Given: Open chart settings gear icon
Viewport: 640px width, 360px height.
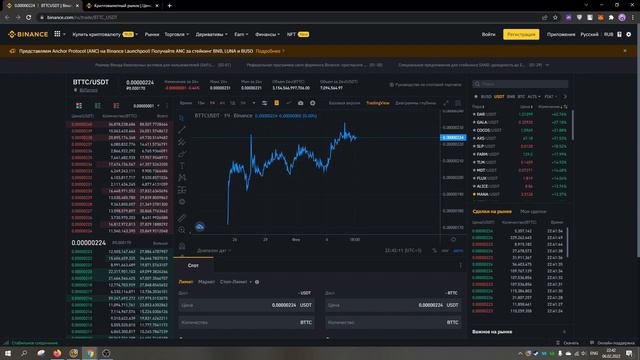Looking at the screenshot, I should pos(313,103).
